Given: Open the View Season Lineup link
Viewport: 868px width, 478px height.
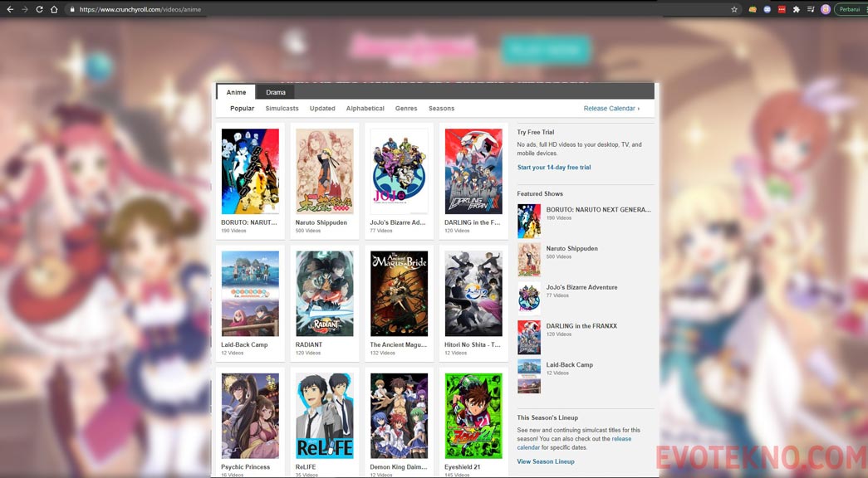Looking at the screenshot, I should (x=545, y=461).
